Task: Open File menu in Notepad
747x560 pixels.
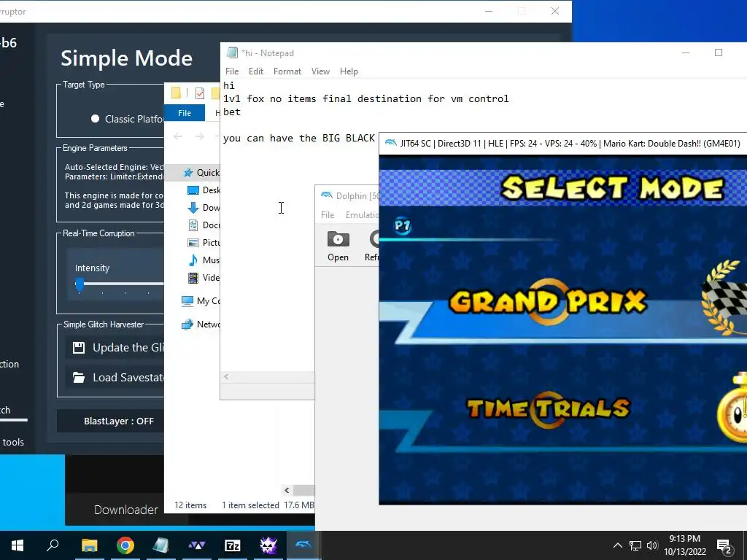Action: [232, 71]
